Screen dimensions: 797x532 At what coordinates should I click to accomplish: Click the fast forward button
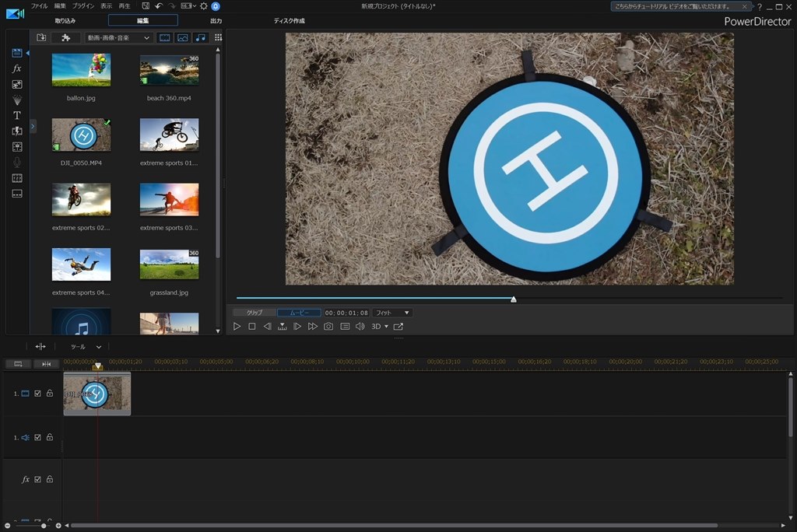tap(313, 326)
